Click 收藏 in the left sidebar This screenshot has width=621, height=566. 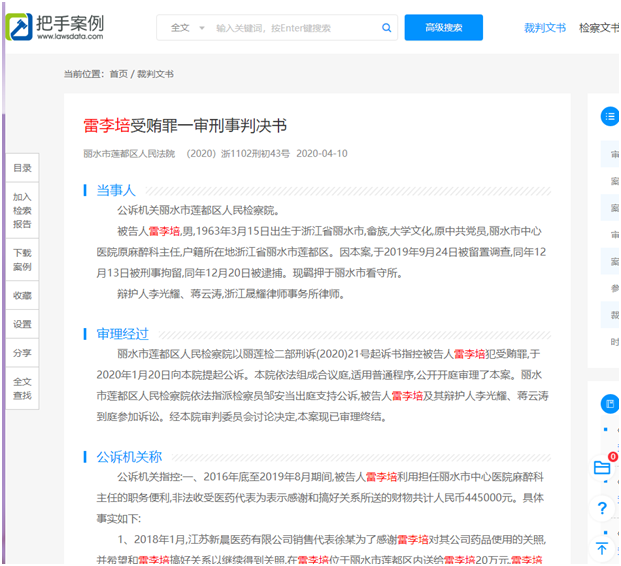(22, 296)
